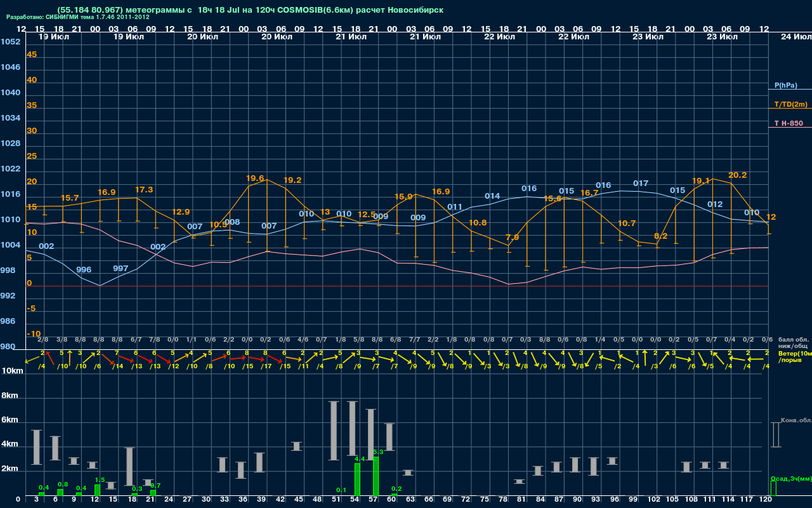Click the temperature value 10.8
Viewport: 812px width, 508px height.
478,223
